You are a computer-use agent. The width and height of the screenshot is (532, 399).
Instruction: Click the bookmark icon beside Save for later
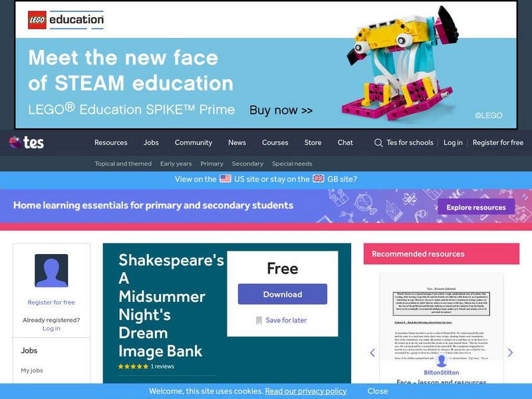pyautogui.click(x=259, y=321)
